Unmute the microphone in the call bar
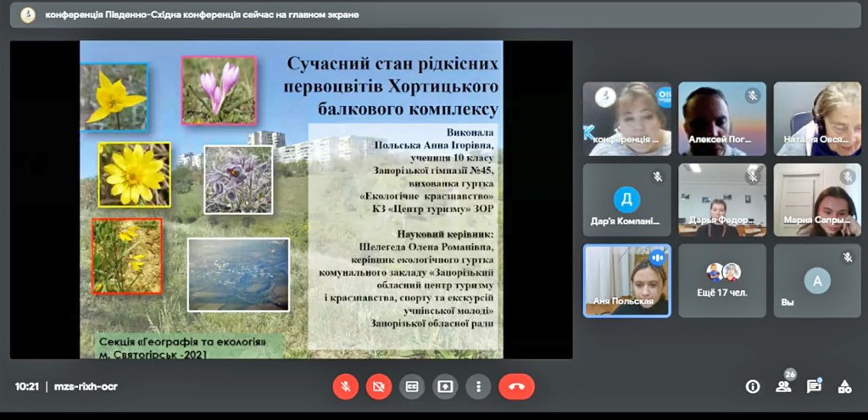 click(344, 386)
